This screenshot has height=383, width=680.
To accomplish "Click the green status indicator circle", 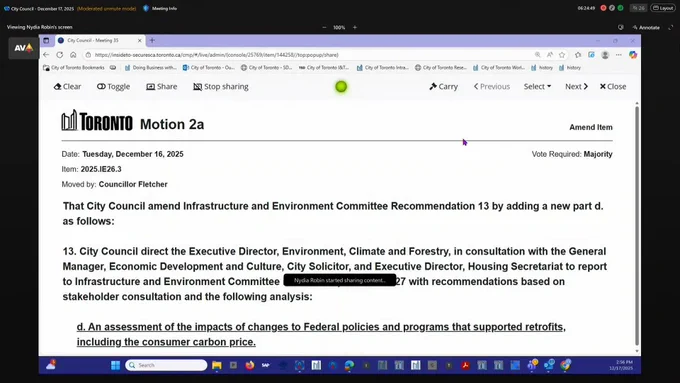I will tap(341, 87).
